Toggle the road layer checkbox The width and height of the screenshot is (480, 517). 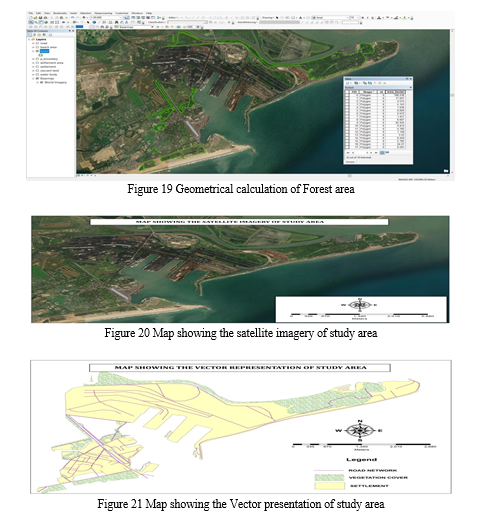(37, 43)
